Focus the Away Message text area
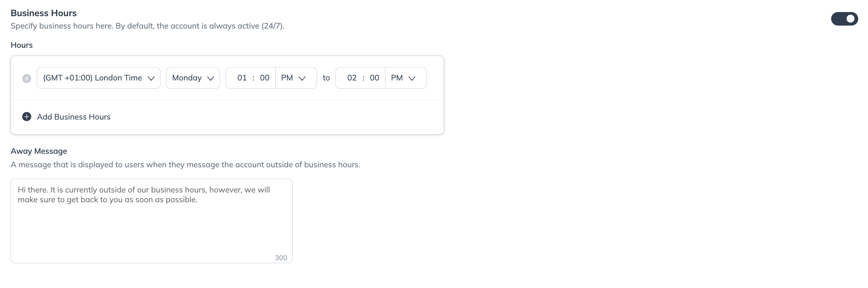868x288 pixels. 151,226
